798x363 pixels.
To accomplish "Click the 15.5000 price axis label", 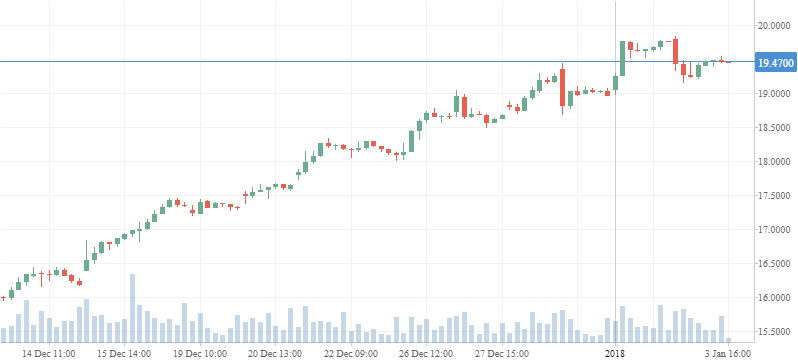I will (x=776, y=332).
